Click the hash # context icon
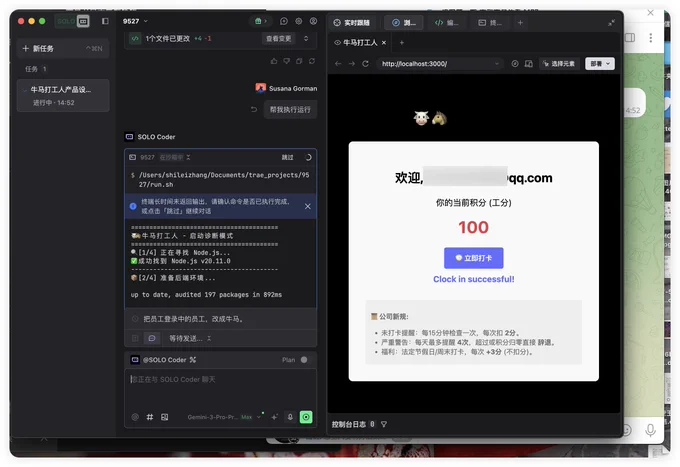Screen dimensions: 680x467 [x=150, y=417]
